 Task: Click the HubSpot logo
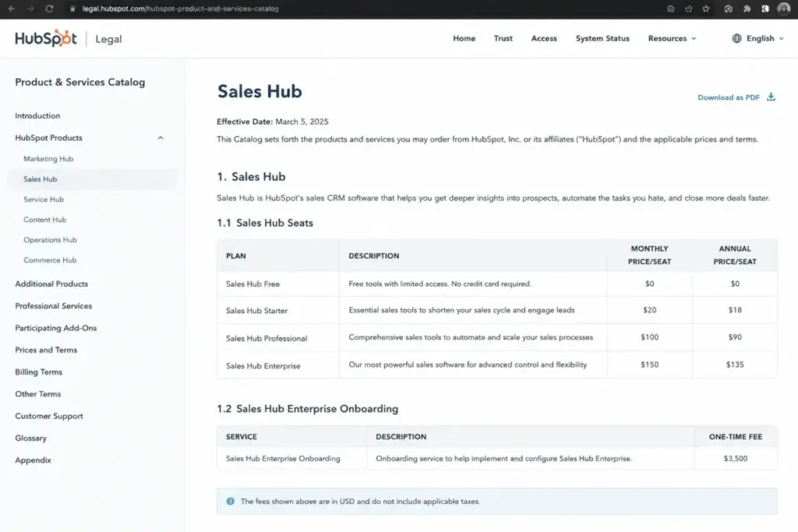[x=46, y=38]
